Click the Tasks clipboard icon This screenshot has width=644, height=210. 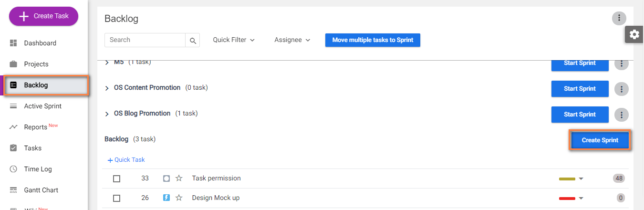[13, 148]
